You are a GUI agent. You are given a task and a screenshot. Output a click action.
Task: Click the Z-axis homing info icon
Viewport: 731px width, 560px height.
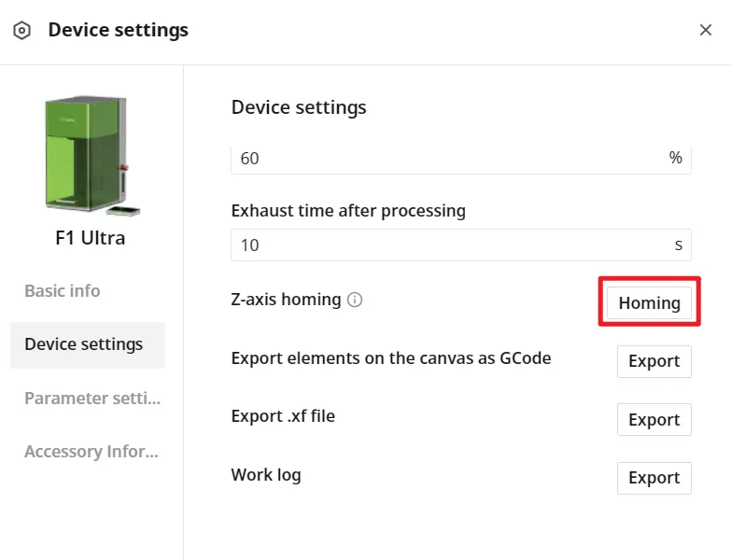click(355, 300)
